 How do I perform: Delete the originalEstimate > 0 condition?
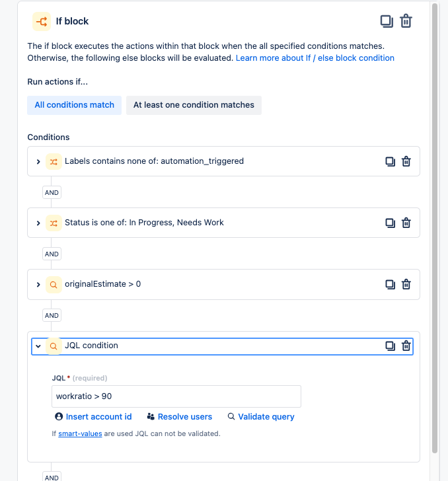click(x=406, y=284)
